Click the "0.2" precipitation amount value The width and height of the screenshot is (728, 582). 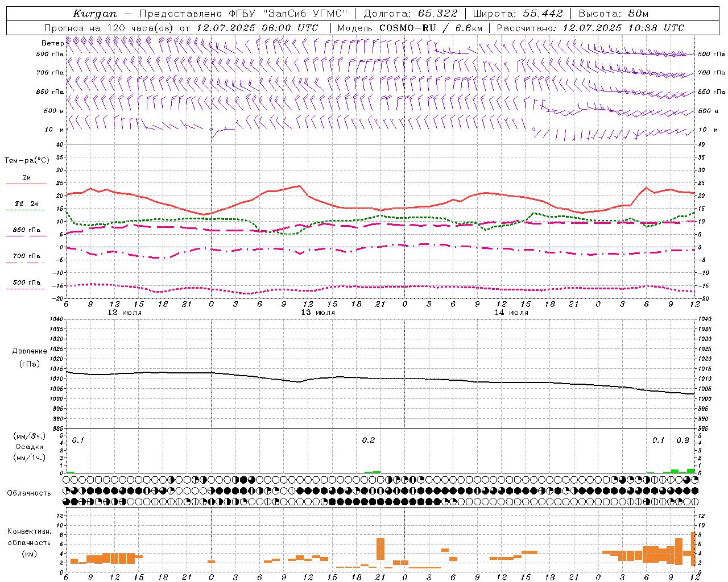[369, 440]
